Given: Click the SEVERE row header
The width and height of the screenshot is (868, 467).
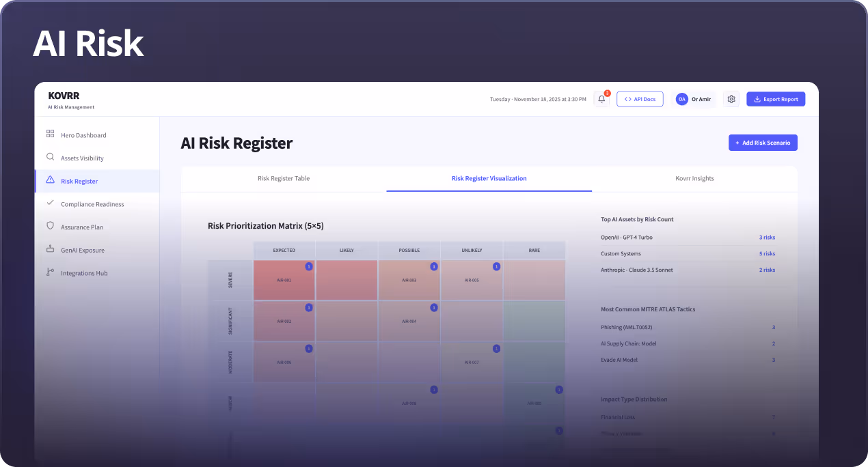Looking at the screenshot, I should click(x=230, y=280).
